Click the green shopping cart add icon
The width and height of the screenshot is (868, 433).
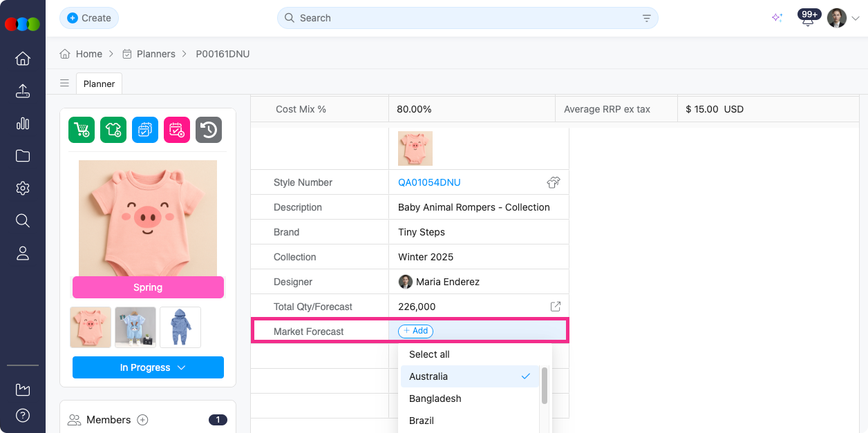[x=82, y=130]
